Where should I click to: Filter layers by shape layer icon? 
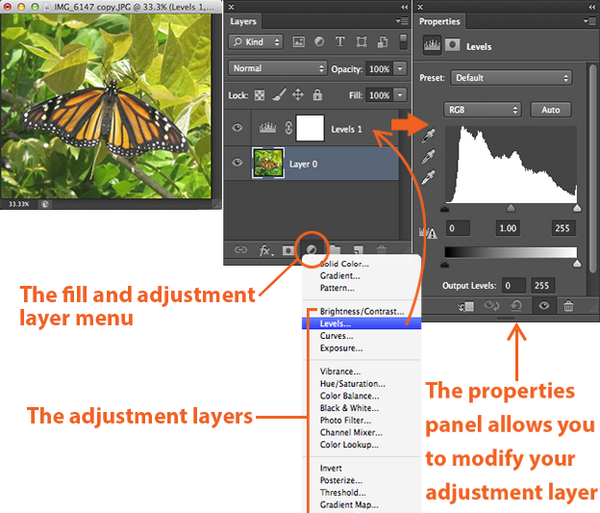[361, 41]
